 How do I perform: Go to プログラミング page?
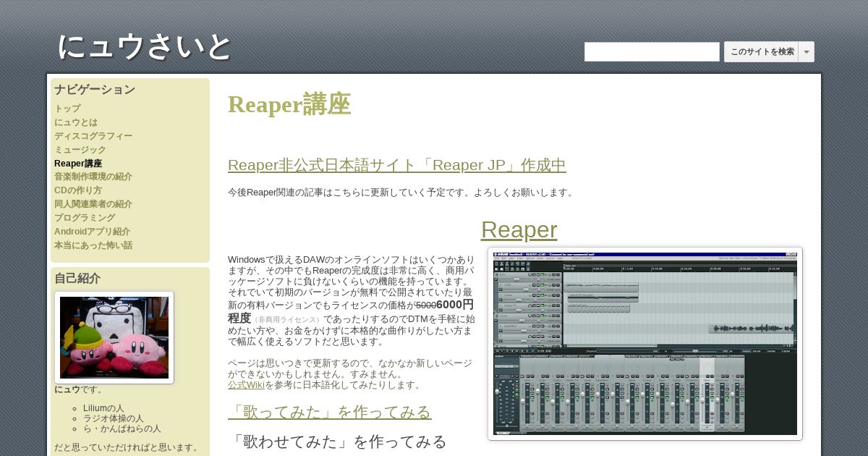pos(85,218)
